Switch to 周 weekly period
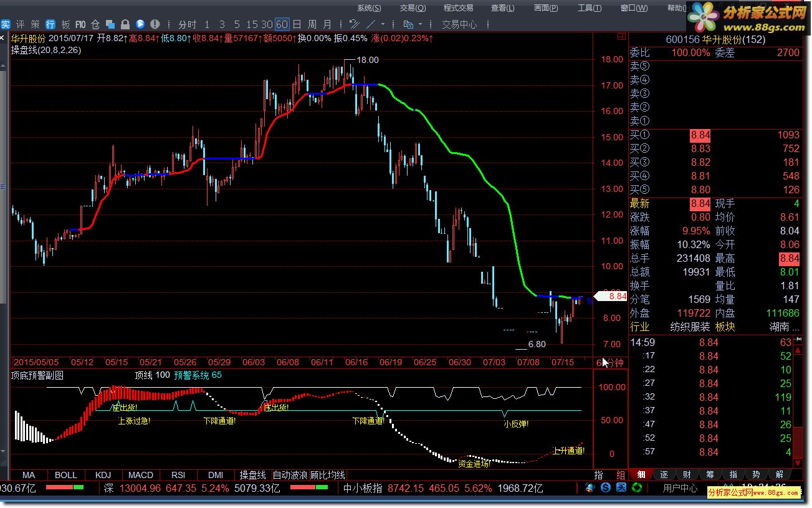 [x=312, y=24]
